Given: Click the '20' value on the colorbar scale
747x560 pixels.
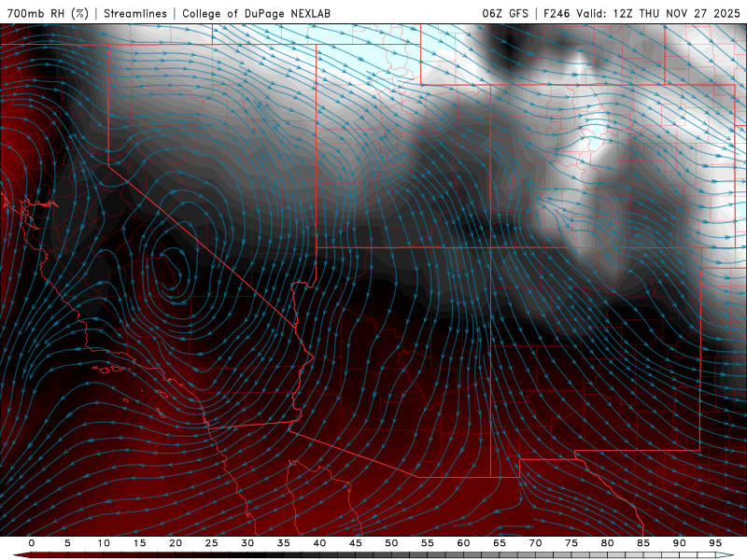Looking at the screenshot, I should 176,543.
